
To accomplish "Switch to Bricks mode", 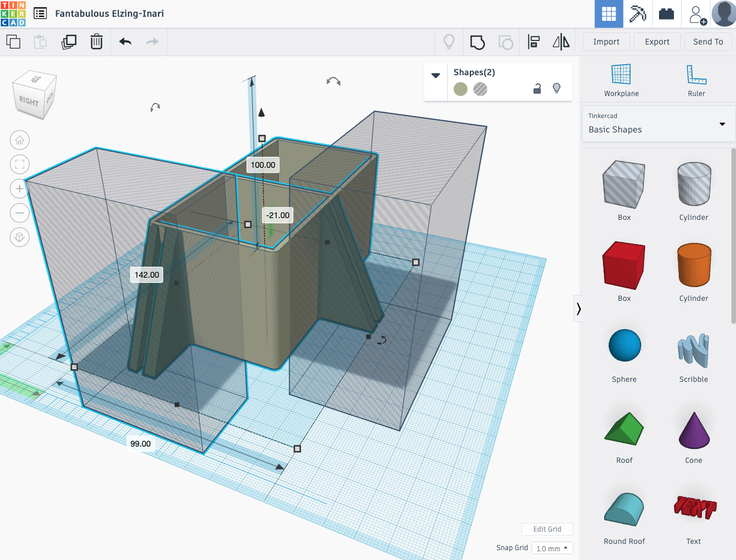I will [667, 14].
